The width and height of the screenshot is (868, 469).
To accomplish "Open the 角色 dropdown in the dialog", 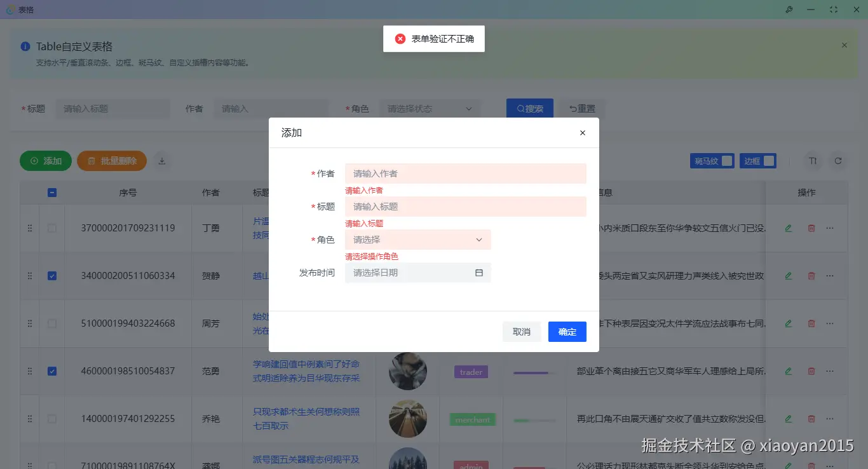I will (x=417, y=240).
